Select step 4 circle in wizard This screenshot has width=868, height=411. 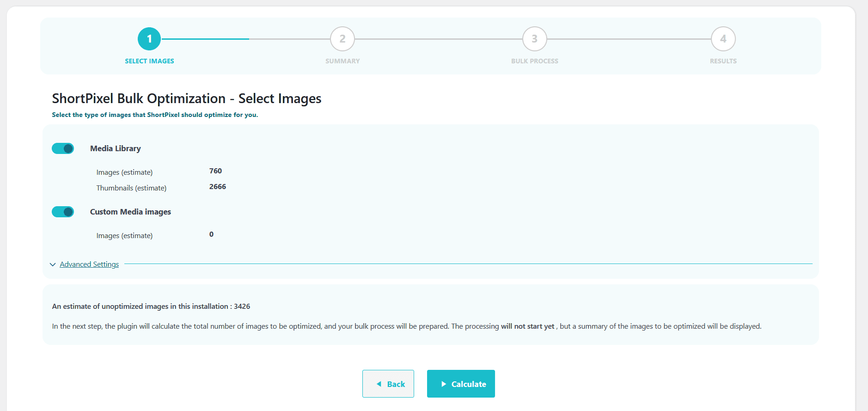pyautogui.click(x=723, y=39)
